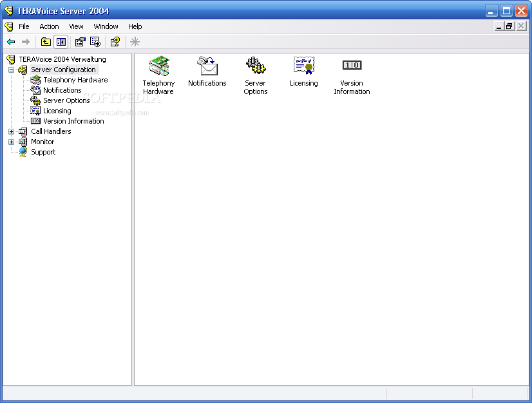Click the Server Options tree node icon
The height and width of the screenshot is (403, 532).
coord(35,100)
